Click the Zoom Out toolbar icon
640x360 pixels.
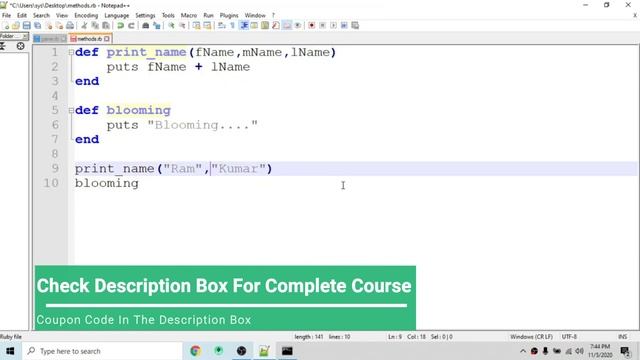pyautogui.click(x=182, y=25)
